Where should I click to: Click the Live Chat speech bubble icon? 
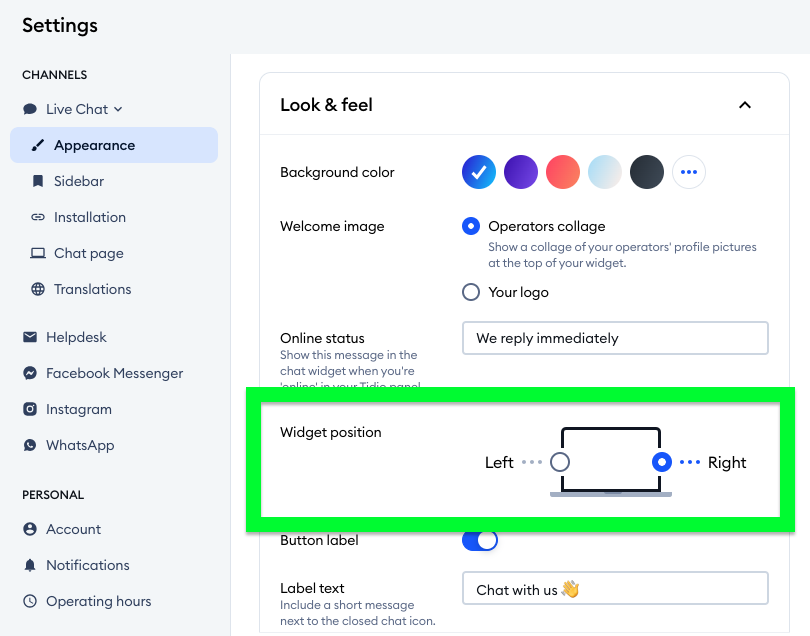(30, 109)
